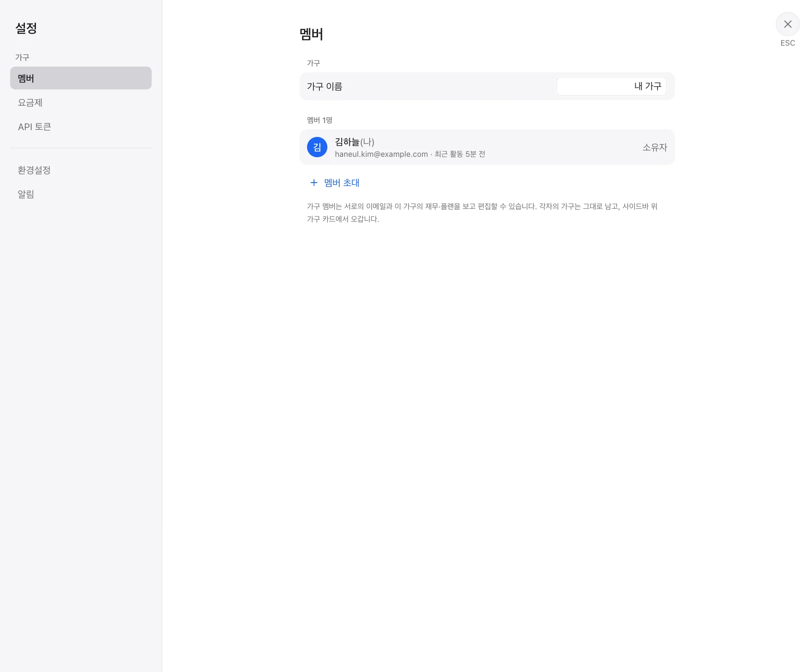Click the 가구 이름 row label
Screen dimensions: 812x672
(324, 86)
